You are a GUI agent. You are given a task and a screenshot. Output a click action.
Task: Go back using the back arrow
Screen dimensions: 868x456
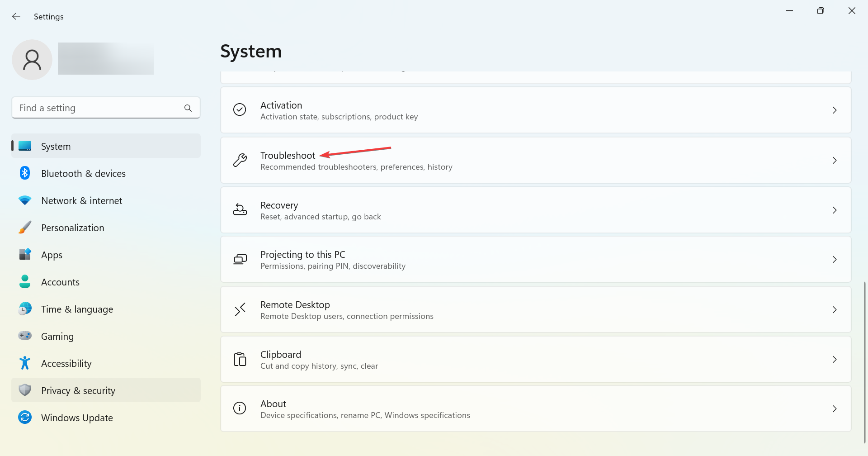pyautogui.click(x=16, y=17)
